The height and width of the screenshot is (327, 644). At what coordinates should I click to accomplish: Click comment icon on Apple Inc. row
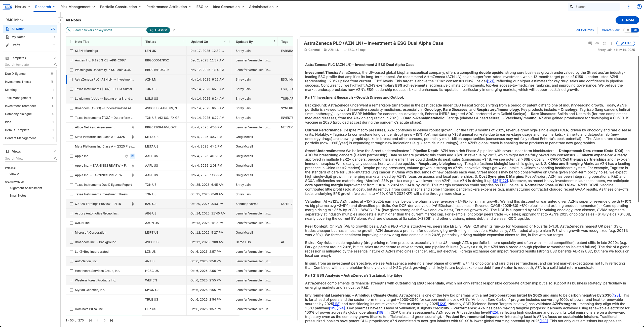[x=133, y=156]
